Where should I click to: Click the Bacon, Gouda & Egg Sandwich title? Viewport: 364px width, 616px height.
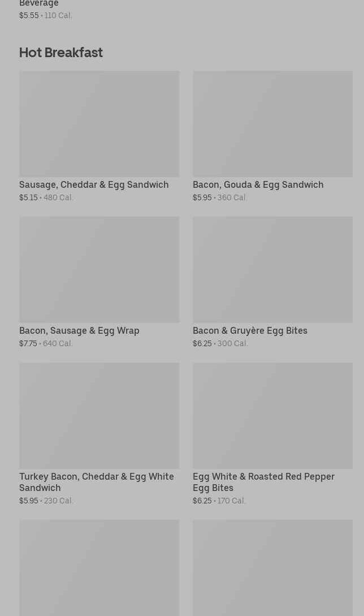258,184
